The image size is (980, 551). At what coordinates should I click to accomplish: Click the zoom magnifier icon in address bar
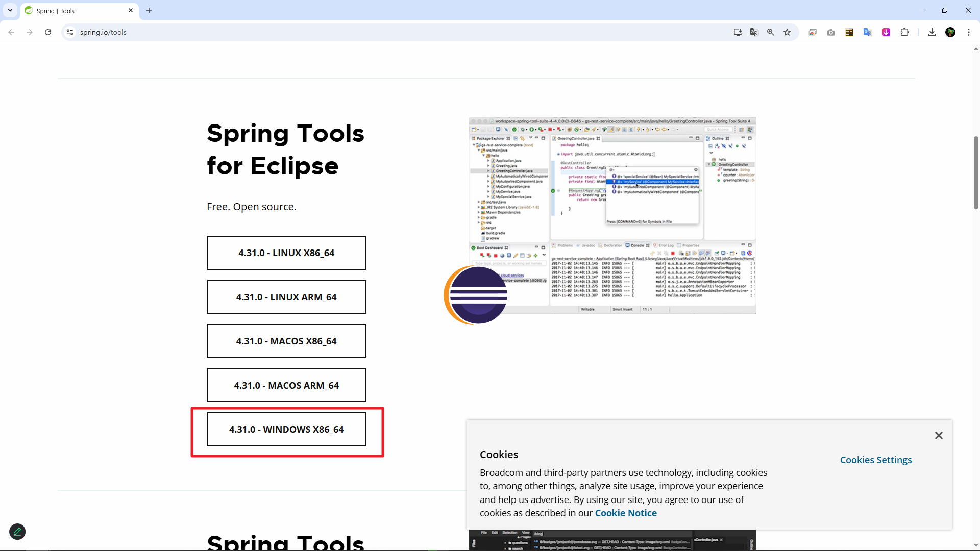(771, 32)
